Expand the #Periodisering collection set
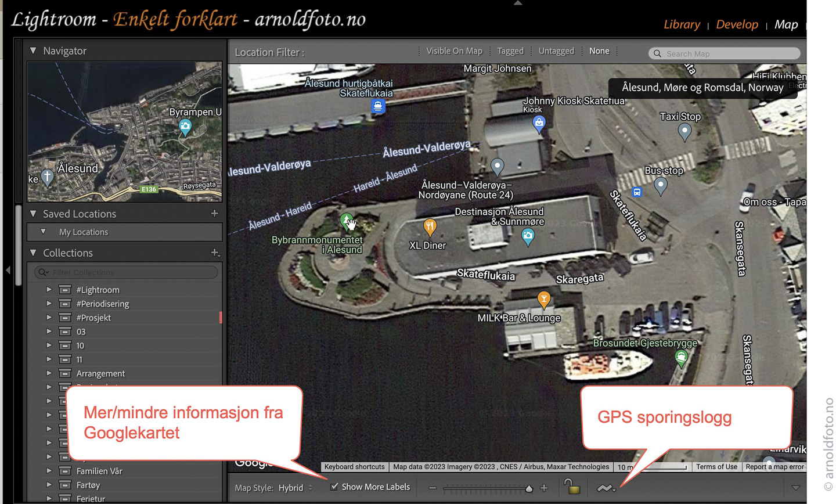This screenshot has width=836, height=504. click(49, 303)
